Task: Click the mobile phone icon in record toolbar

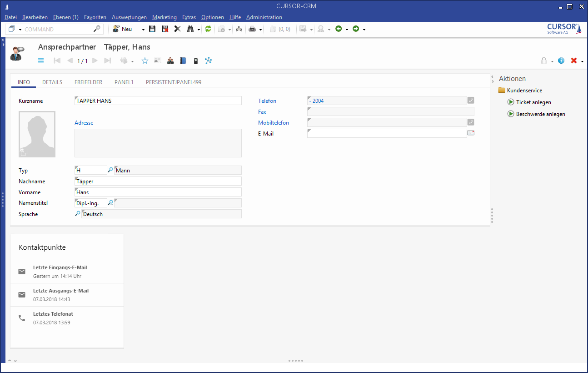Action: click(x=195, y=60)
